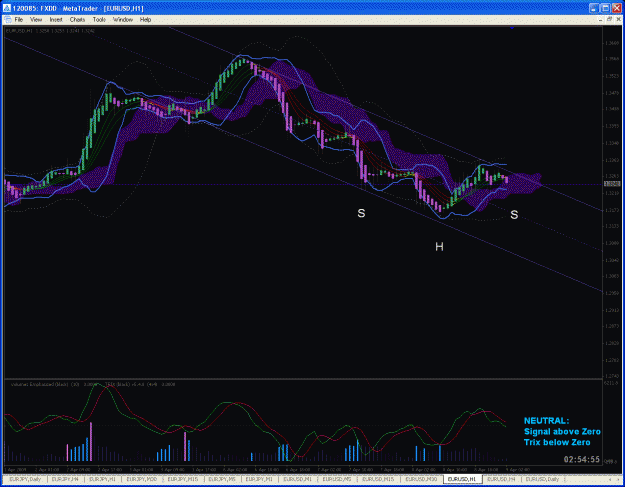This screenshot has width=625, height=487.
Task: Open the Insert menu
Action: coord(56,20)
